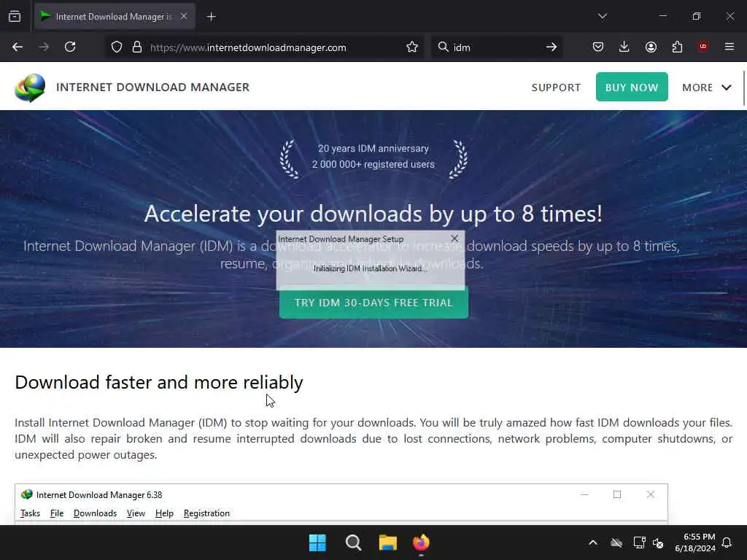Screen dimensions: 747x560
Task: Open the clock showing 6:55 PM
Action: (695, 542)
